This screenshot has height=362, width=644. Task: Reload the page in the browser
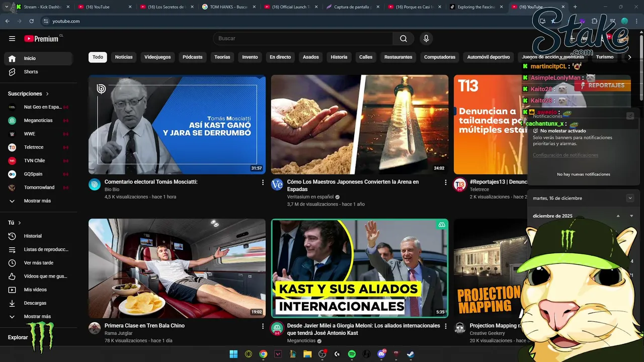pyautogui.click(x=32, y=21)
